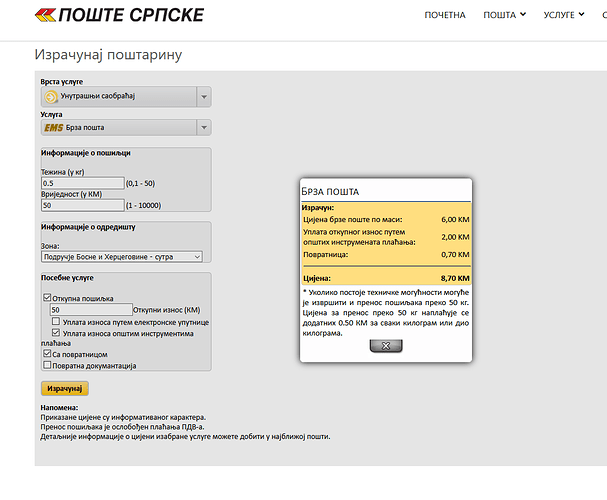This screenshot has width=607, height=500.
Task: Click the Поште Српске logo
Action: pyautogui.click(x=119, y=15)
